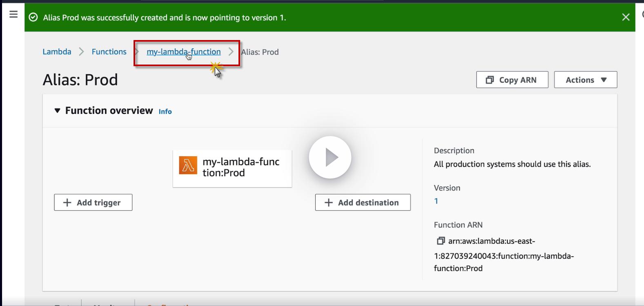The image size is (644, 306).
Task: Copy the Function ARN using copy icon
Action: coord(441,241)
